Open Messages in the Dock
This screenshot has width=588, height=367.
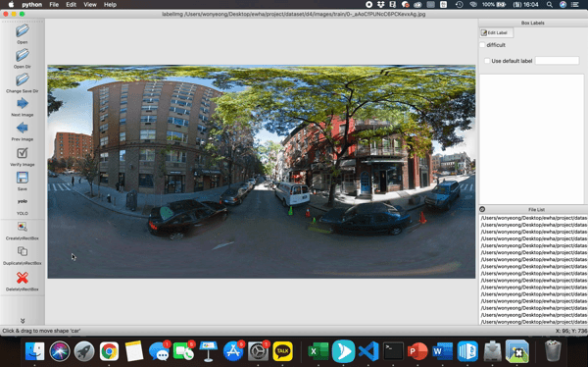[159, 351]
